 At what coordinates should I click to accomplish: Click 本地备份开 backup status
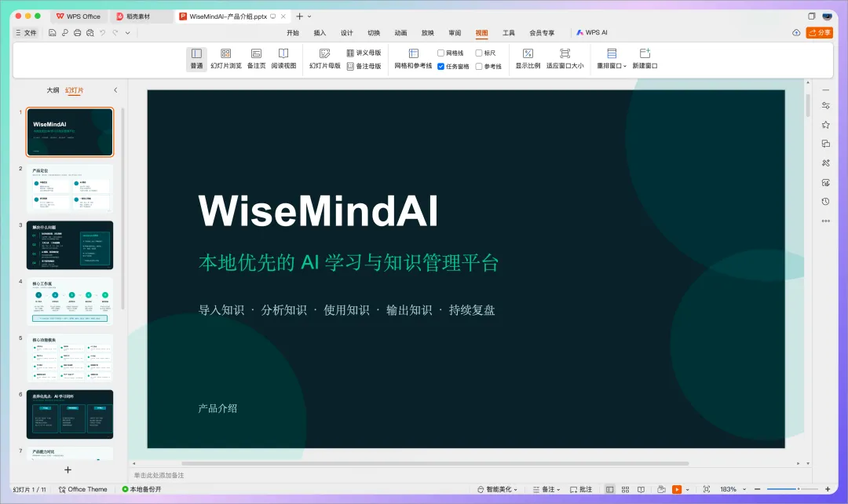point(141,489)
